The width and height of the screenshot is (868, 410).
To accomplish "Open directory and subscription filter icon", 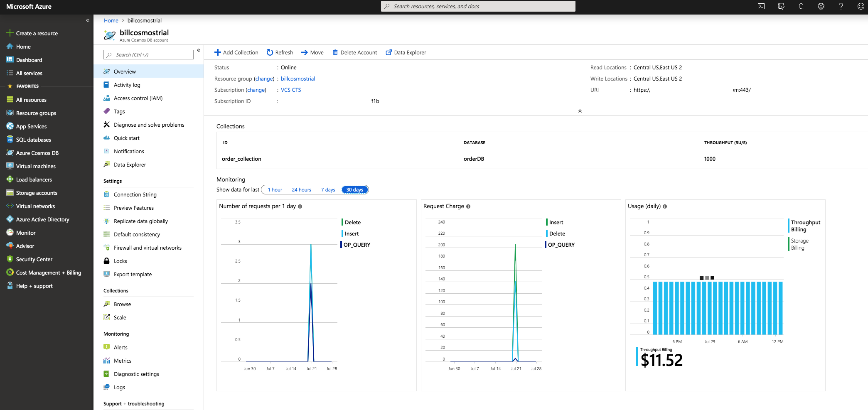I will pyautogui.click(x=781, y=6).
